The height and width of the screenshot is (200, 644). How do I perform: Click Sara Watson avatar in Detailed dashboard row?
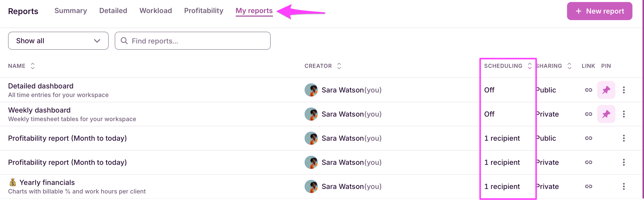311,90
